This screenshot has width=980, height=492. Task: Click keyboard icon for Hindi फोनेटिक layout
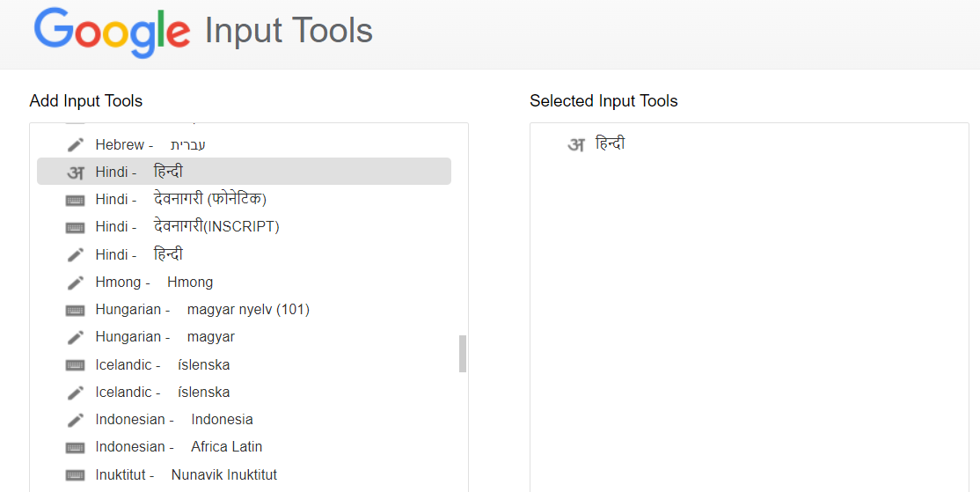[x=75, y=200]
